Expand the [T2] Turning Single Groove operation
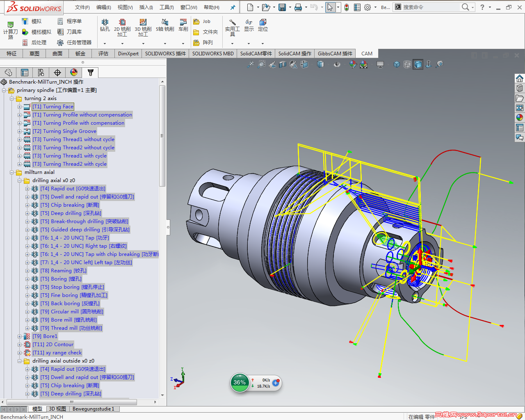This screenshot has height=420, width=525. point(19,131)
